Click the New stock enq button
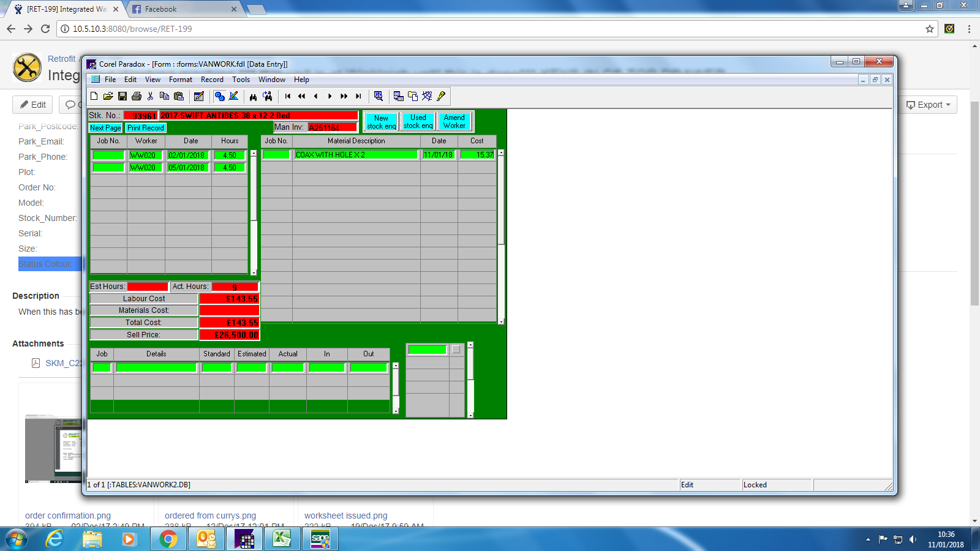This screenshot has width=980, height=551. pyautogui.click(x=381, y=122)
